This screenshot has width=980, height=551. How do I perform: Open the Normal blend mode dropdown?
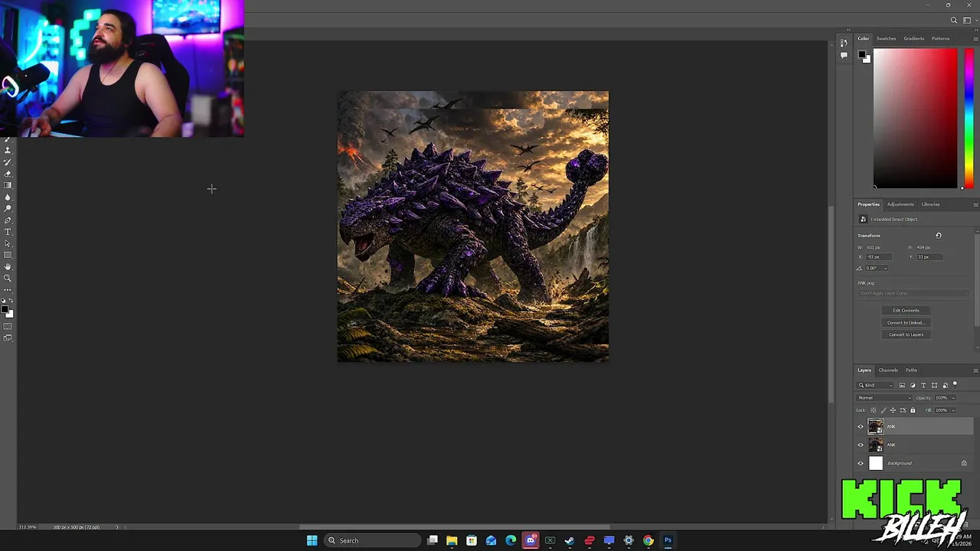[884, 398]
